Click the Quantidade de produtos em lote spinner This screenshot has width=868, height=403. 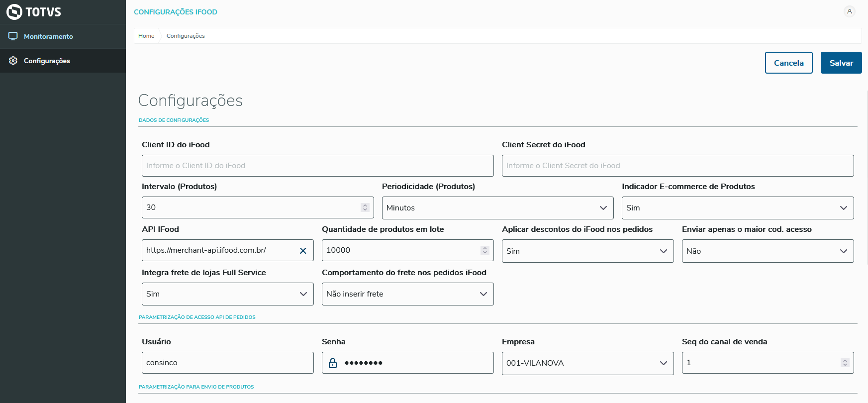(485, 250)
